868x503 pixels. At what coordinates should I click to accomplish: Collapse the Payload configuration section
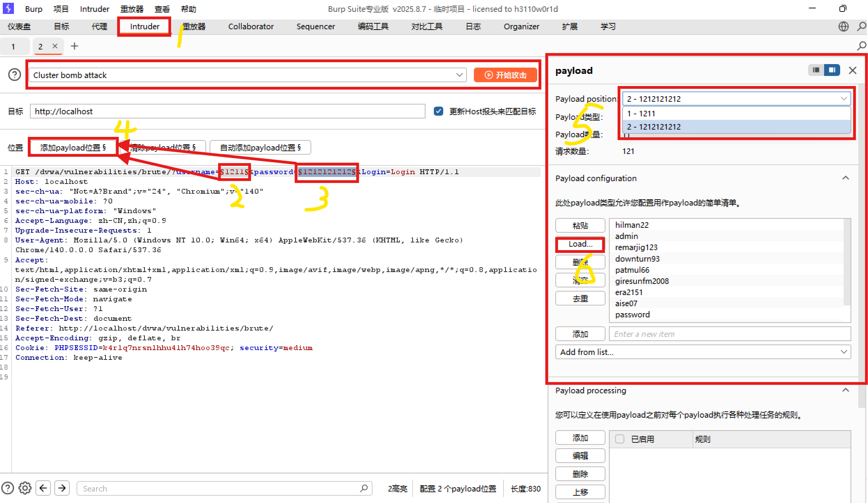[845, 178]
